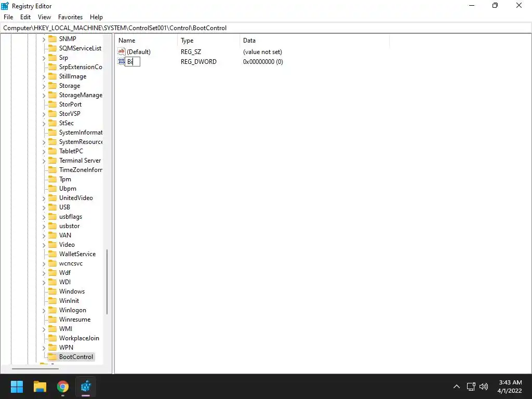Open the network status tray icon

point(471,387)
